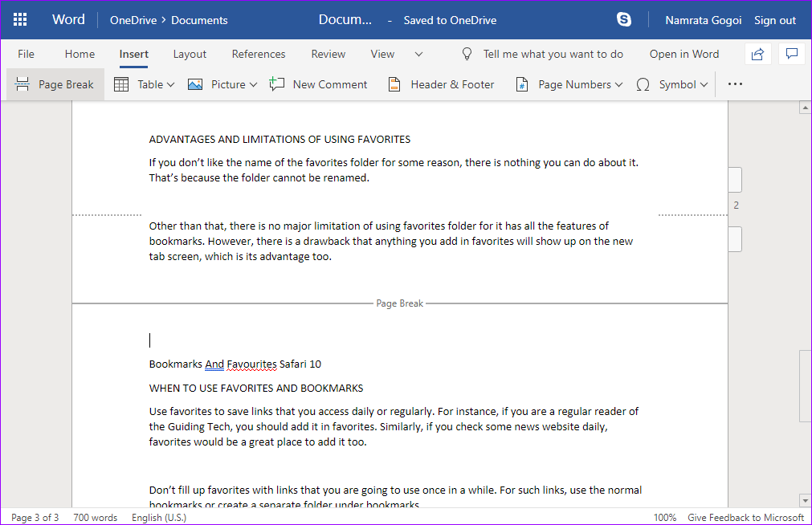The image size is (812, 525).
Task: Click scrollbar down arrow
Action: pos(805,501)
